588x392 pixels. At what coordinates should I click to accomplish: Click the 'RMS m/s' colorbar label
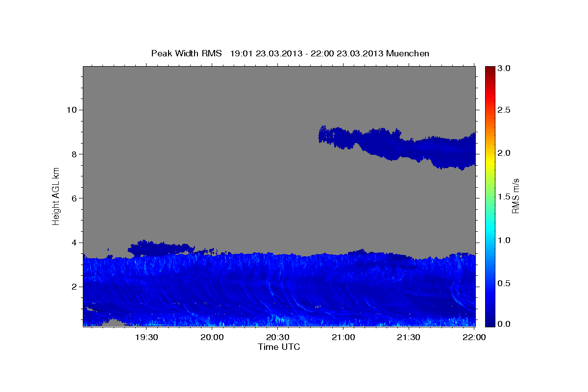coord(515,196)
